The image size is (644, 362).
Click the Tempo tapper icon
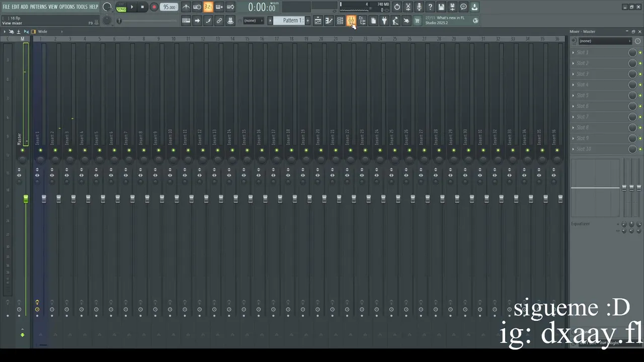(395, 21)
